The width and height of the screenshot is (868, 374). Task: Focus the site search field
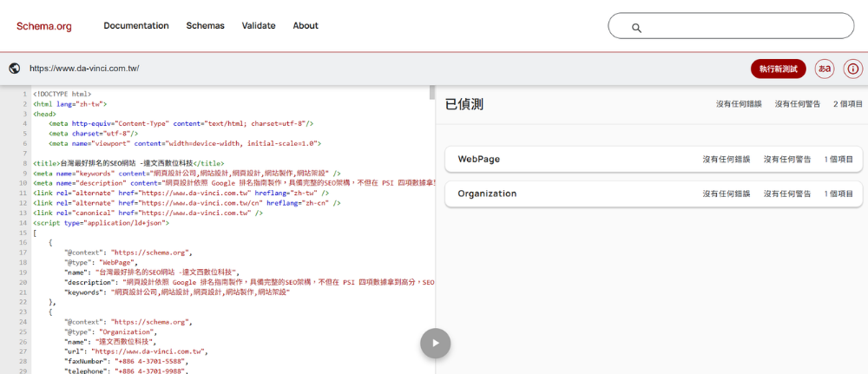pos(731,26)
